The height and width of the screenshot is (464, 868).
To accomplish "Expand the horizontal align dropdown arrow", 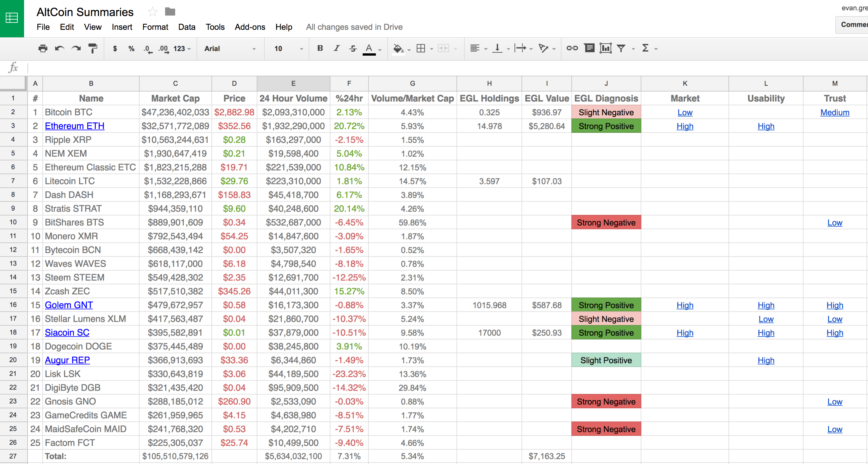I will pos(486,49).
